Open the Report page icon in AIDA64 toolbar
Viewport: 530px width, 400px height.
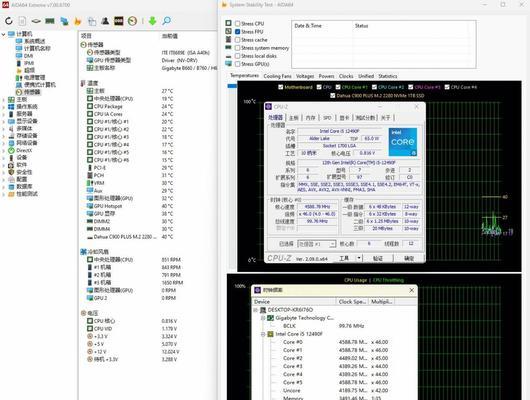pos(22,21)
